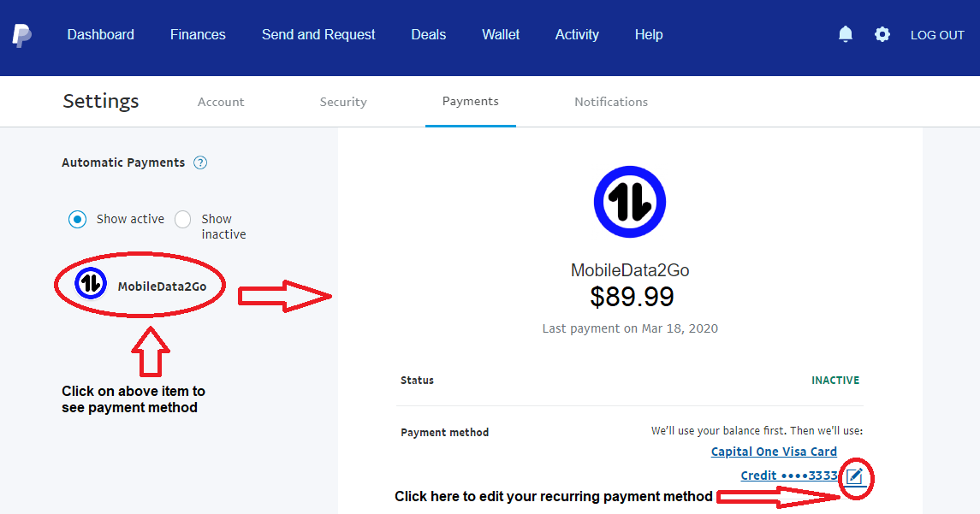The width and height of the screenshot is (980, 514).
Task: Click the edit payment method pencil icon
Action: pos(854,476)
